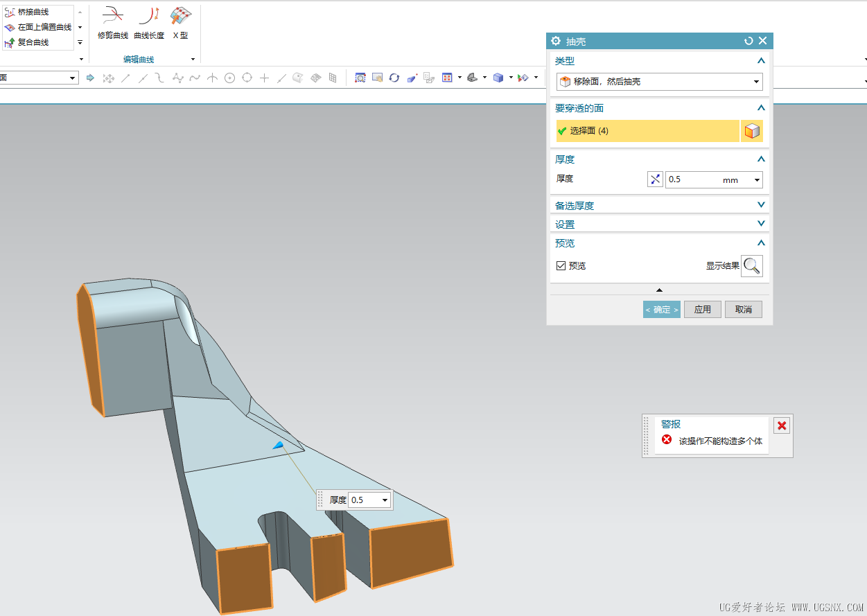Click the cube face selection icon in 抽壳 dialog
867x616 pixels.
pos(752,131)
